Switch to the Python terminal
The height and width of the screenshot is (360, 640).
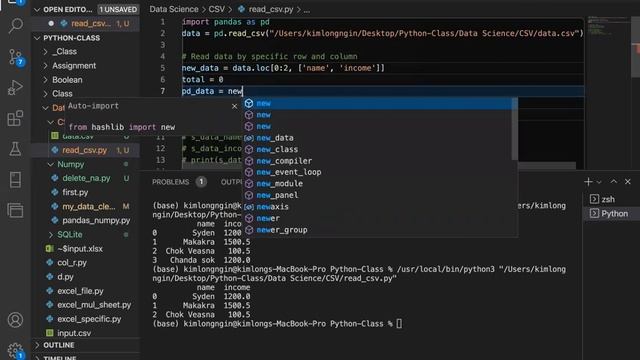[612, 213]
